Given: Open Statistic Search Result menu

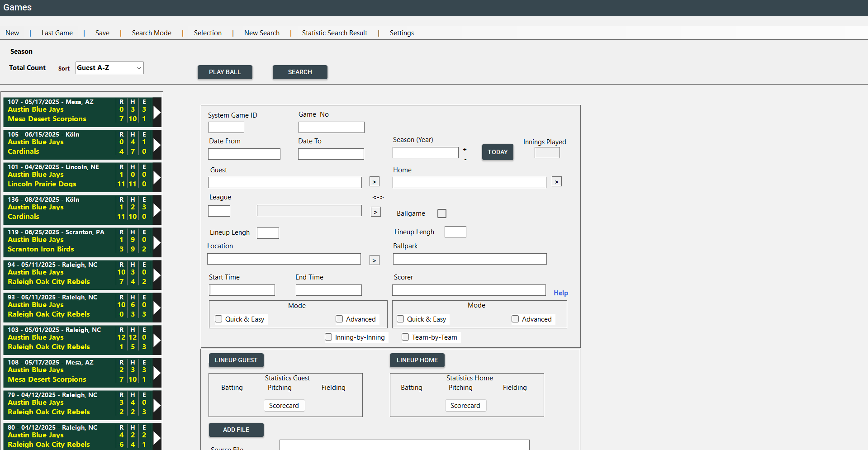Looking at the screenshot, I should click(x=334, y=33).
